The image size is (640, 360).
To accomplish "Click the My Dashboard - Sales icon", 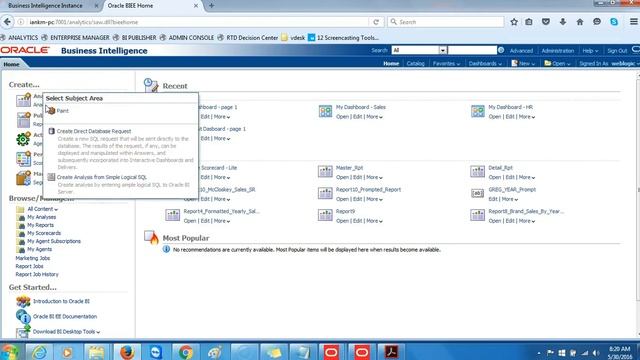I will (x=325, y=111).
